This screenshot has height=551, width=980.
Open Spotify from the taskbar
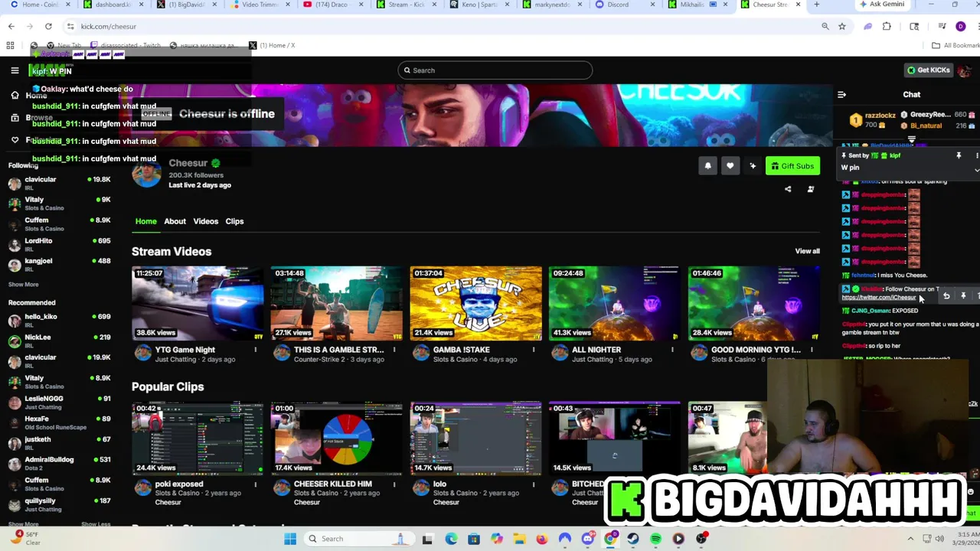(x=655, y=539)
